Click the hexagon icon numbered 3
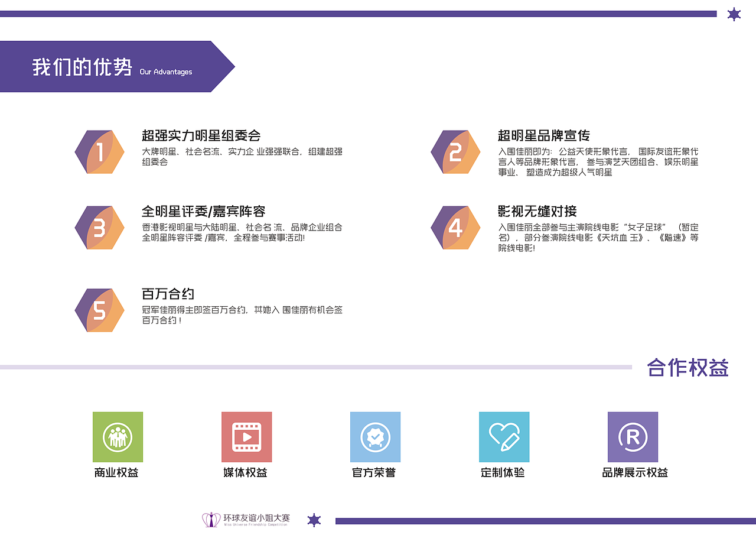 pyautogui.click(x=99, y=228)
